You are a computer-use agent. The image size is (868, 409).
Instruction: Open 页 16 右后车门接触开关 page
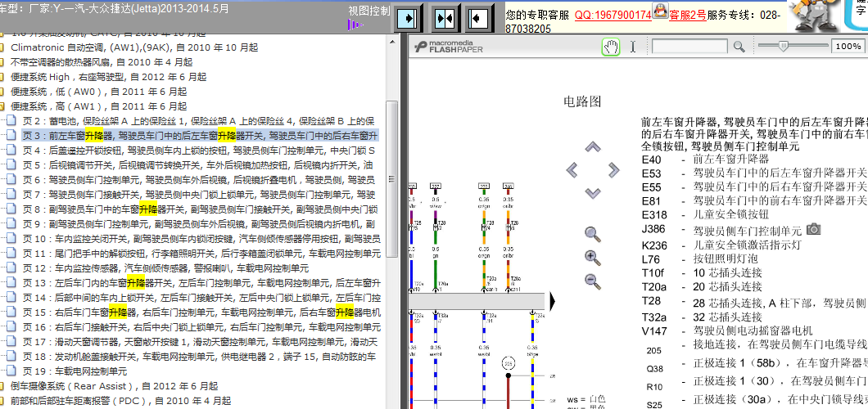point(201,327)
